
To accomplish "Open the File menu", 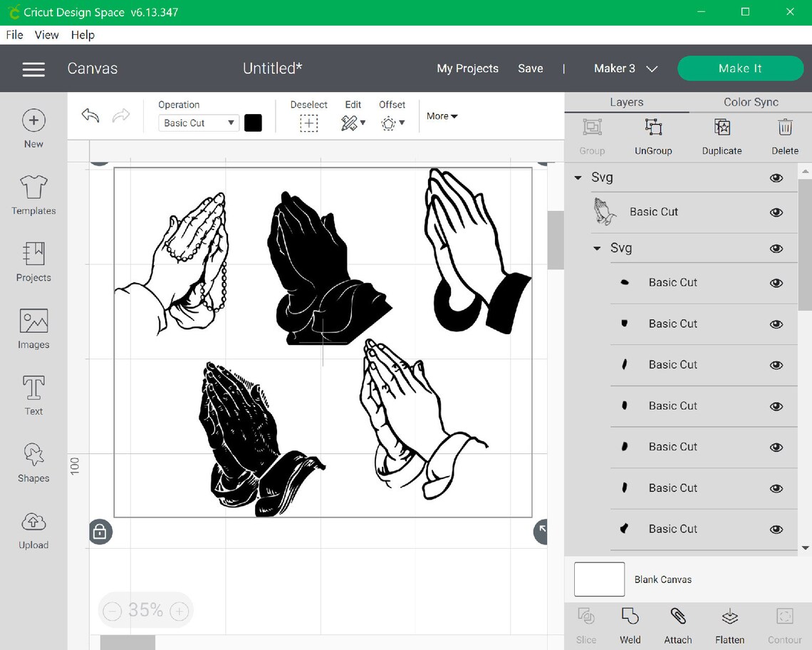I will [14, 34].
